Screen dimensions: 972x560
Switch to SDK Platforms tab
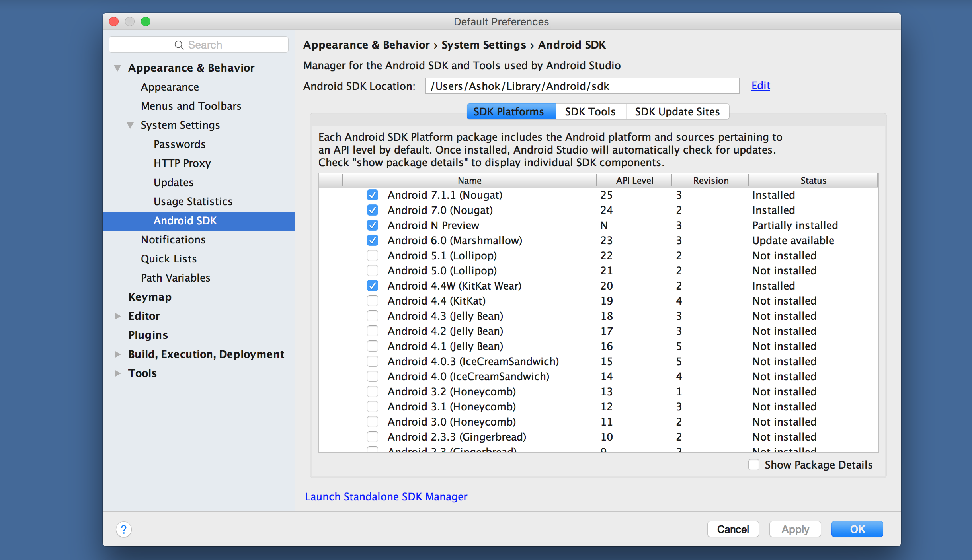tap(511, 111)
